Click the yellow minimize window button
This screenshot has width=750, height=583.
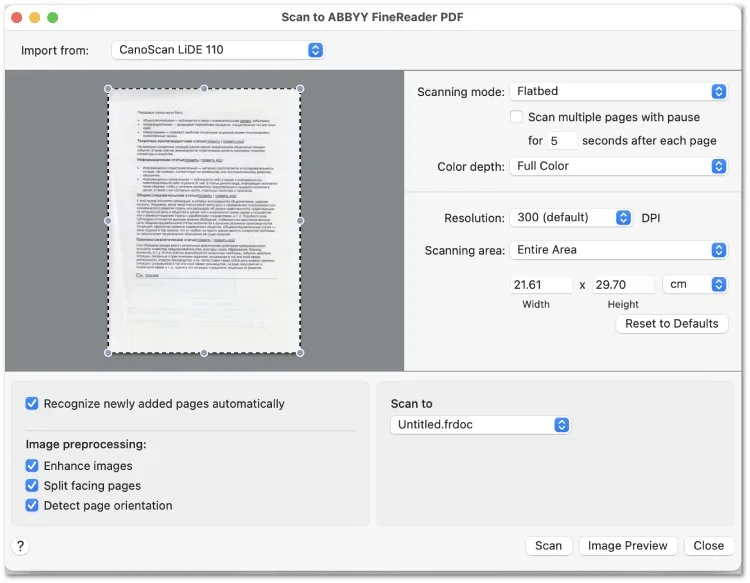click(x=34, y=18)
